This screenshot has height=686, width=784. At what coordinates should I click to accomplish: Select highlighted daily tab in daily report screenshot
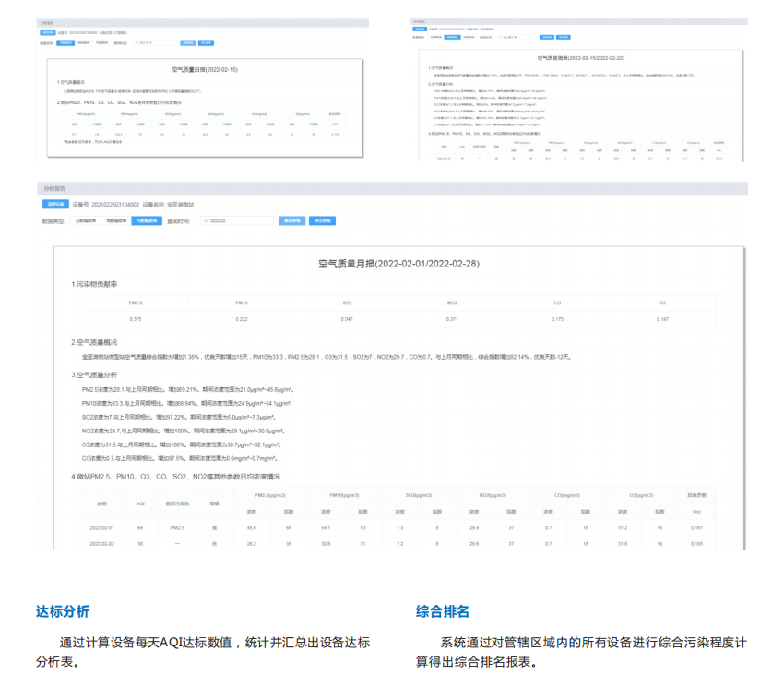(x=65, y=43)
